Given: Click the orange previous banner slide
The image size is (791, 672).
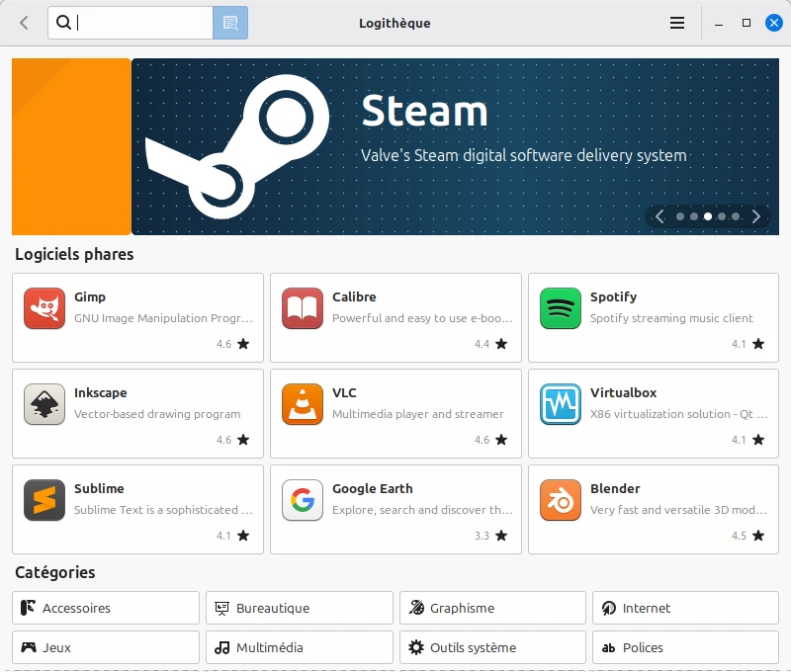Looking at the screenshot, I should (x=71, y=146).
